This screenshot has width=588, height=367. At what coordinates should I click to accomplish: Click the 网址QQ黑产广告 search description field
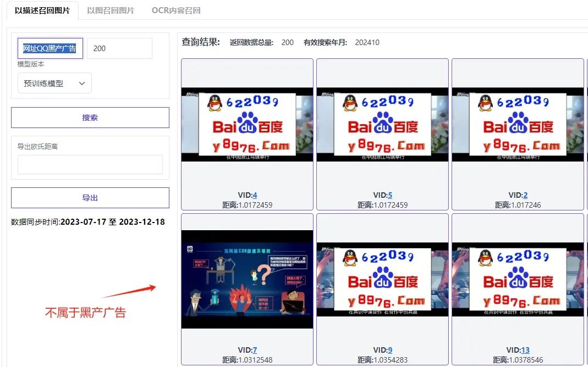pyautogui.click(x=50, y=48)
